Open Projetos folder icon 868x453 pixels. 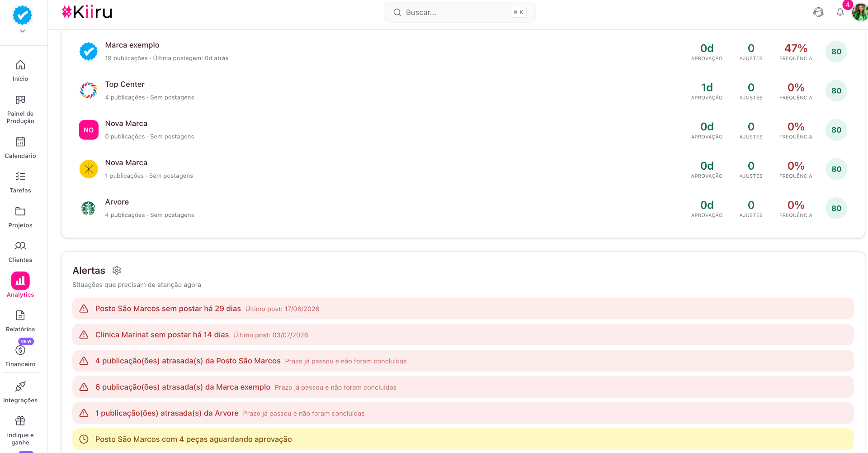coord(20,211)
